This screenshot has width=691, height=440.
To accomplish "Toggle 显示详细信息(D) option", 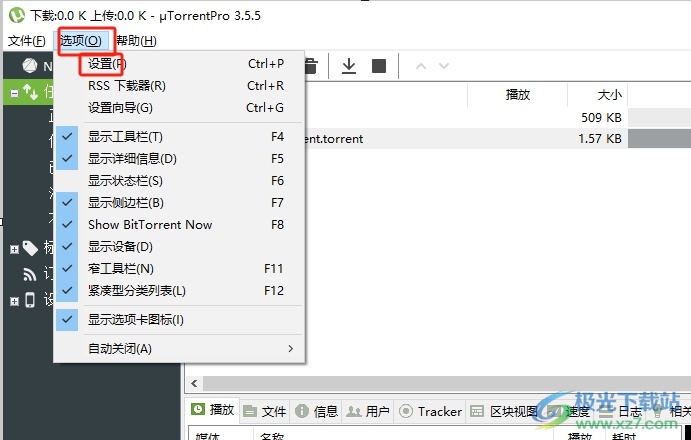I will coord(179,159).
